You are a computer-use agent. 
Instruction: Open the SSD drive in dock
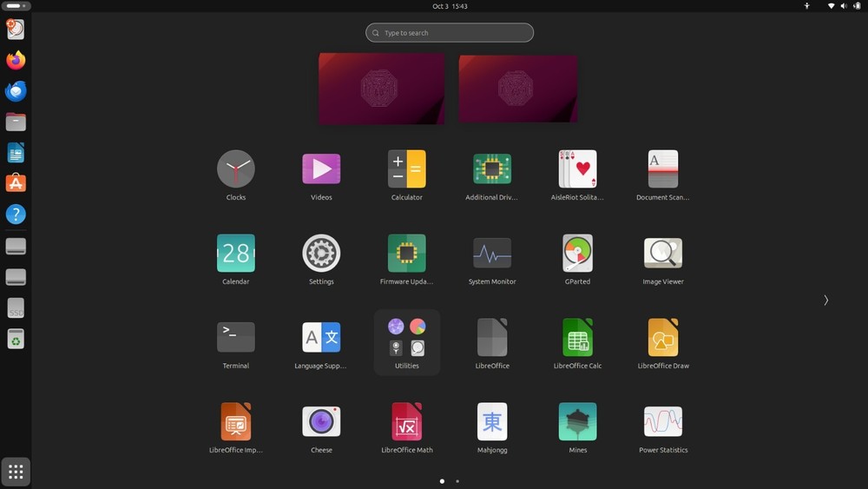click(x=16, y=308)
